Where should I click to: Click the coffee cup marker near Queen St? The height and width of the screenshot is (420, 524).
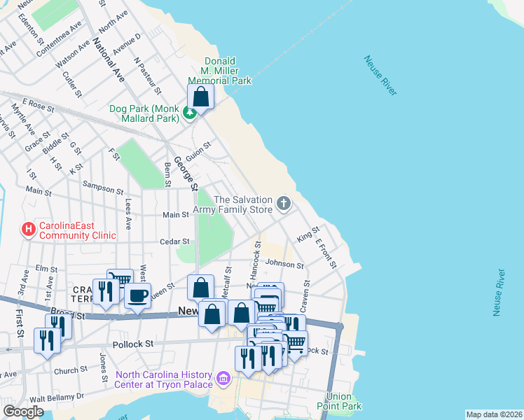point(138,297)
